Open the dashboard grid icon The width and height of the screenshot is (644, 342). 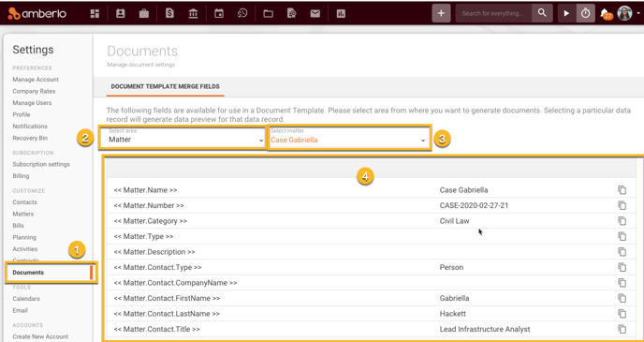(x=95, y=13)
